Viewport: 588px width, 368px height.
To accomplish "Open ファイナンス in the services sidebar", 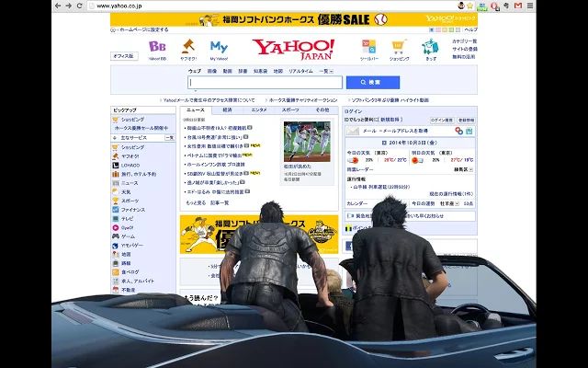I will tap(132, 210).
